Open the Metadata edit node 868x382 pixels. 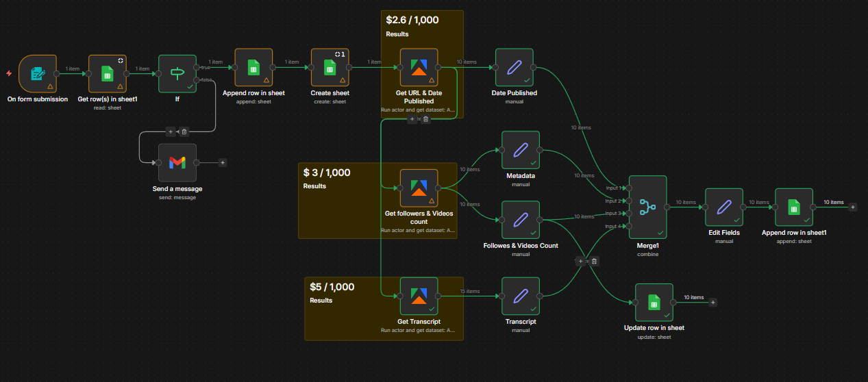coord(521,150)
